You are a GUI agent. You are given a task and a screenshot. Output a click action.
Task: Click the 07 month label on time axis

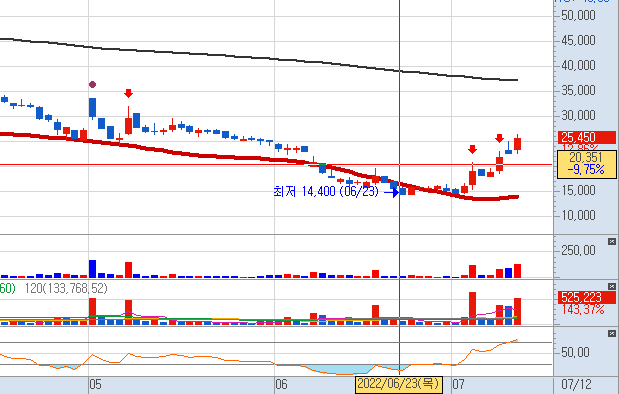[x=458, y=385]
